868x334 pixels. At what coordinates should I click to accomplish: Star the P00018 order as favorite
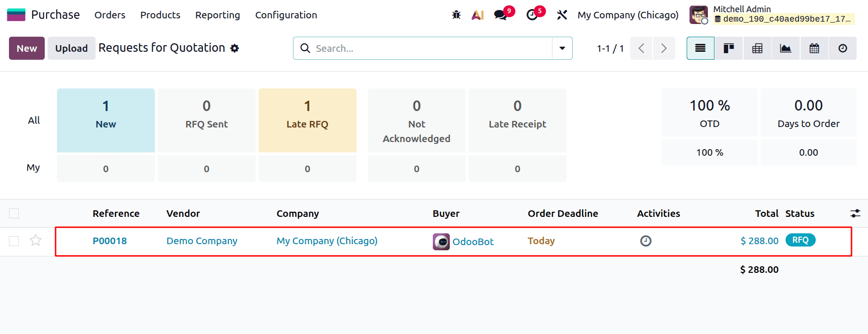36,241
